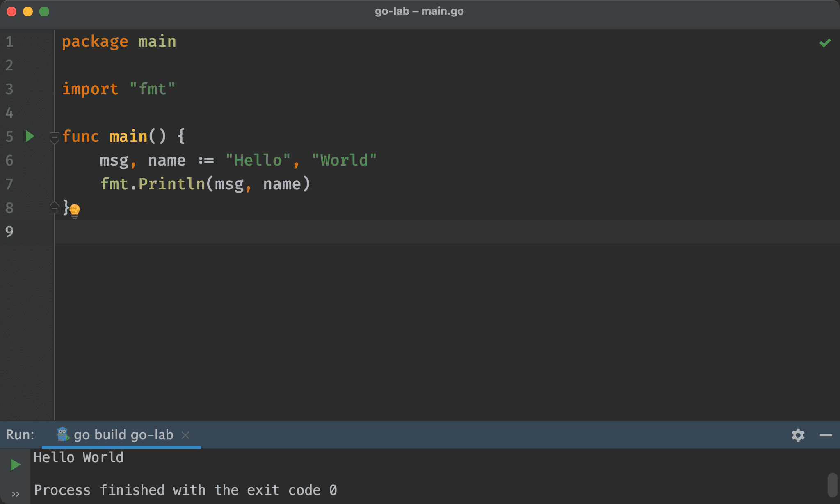
Task: Click the fold end marker on line 8
Action: (x=54, y=208)
